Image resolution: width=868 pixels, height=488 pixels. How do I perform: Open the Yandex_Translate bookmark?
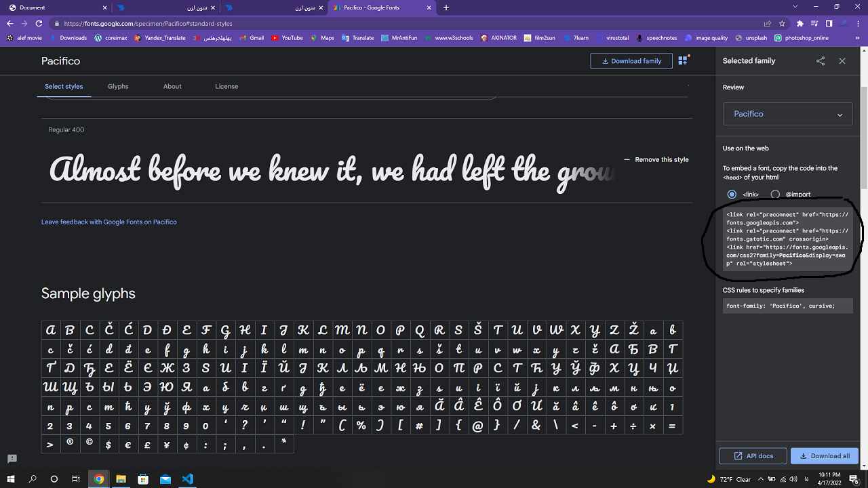pyautogui.click(x=160, y=38)
